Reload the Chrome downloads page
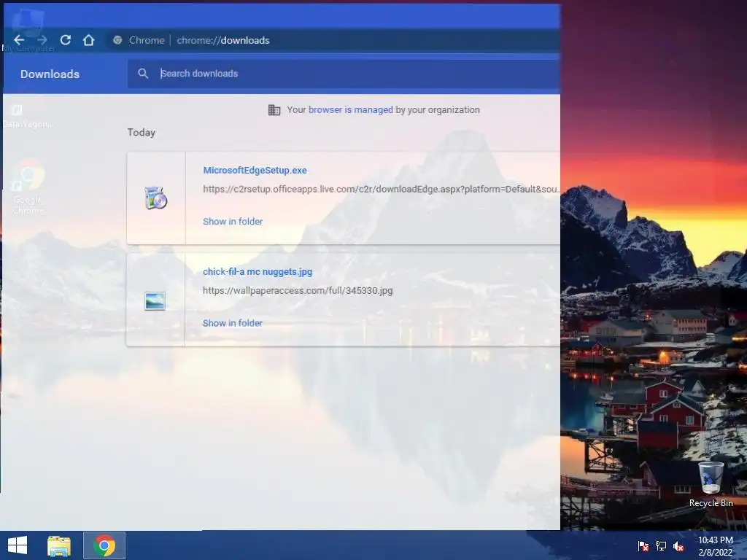The height and width of the screenshot is (560, 747). [x=65, y=40]
